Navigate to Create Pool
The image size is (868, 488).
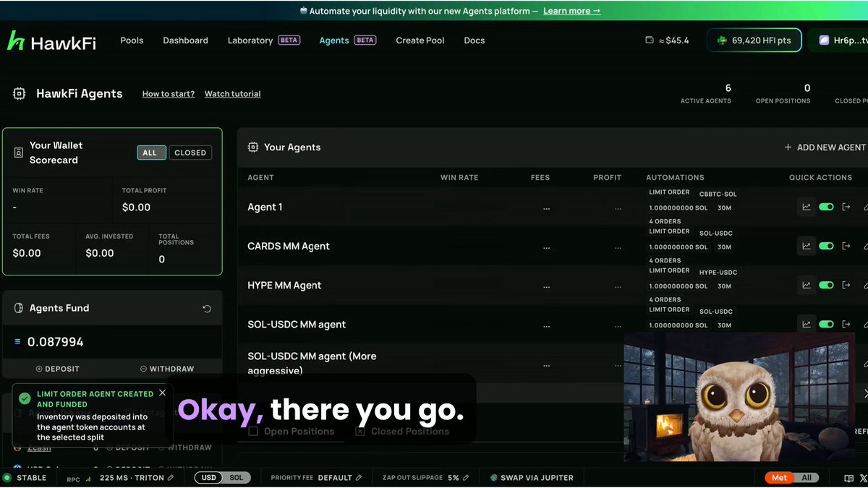coord(420,40)
